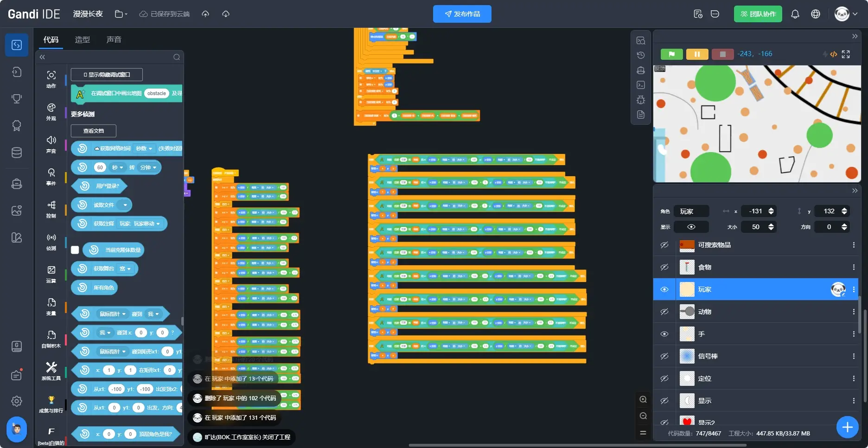
Task: Collapse the block palette with double chevron
Action: (x=42, y=57)
